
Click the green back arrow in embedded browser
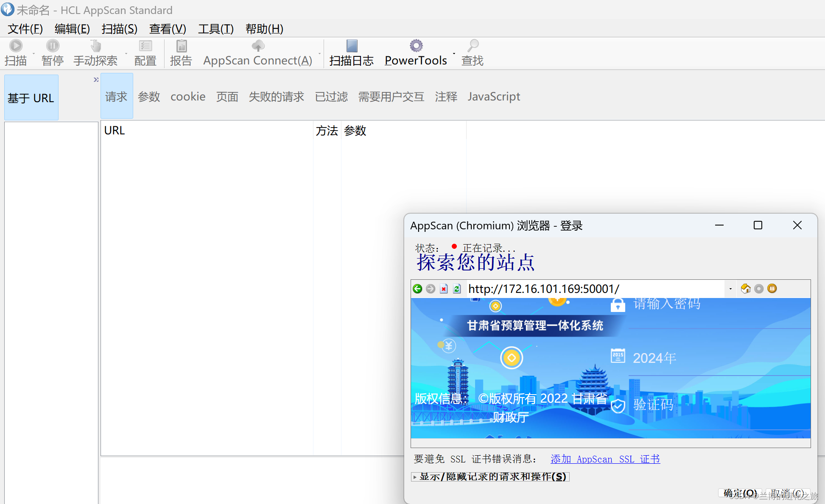417,289
